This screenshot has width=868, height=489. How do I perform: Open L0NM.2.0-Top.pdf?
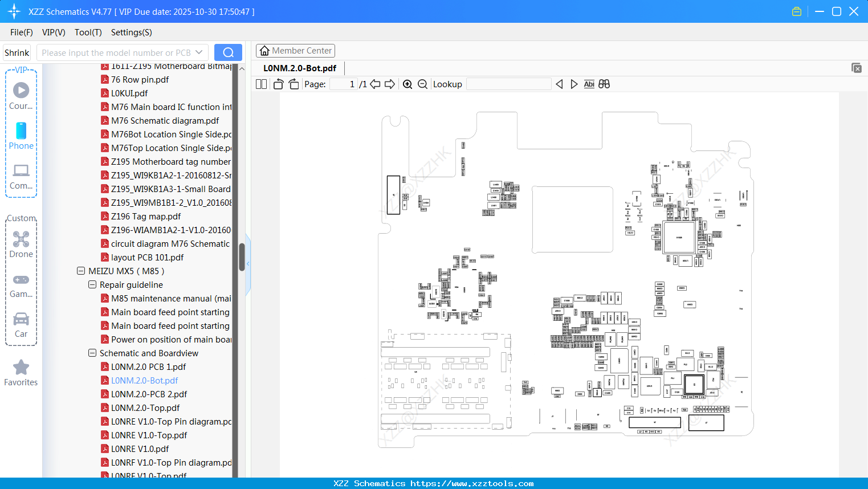pyautogui.click(x=145, y=408)
